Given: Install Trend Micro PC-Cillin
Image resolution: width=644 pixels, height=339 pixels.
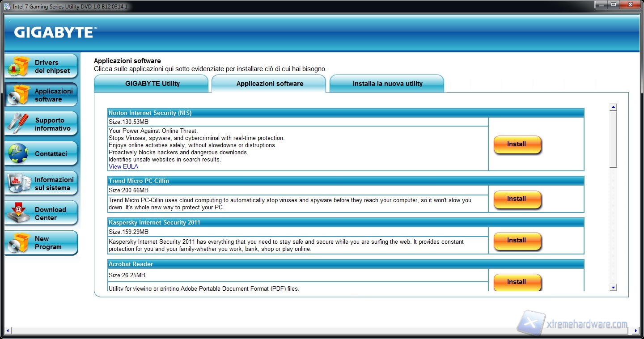Looking at the screenshot, I should (x=517, y=199).
